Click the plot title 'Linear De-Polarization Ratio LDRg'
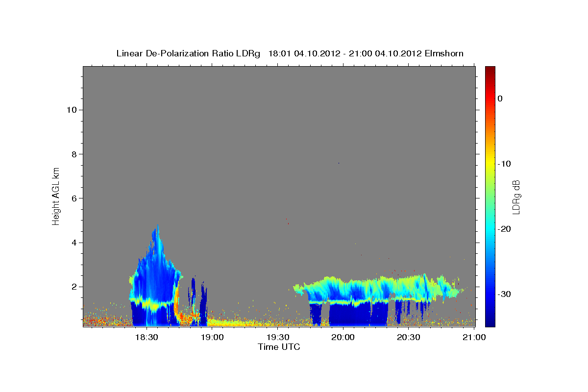This screenshot has height=392, width=588. tap(188, 53)
